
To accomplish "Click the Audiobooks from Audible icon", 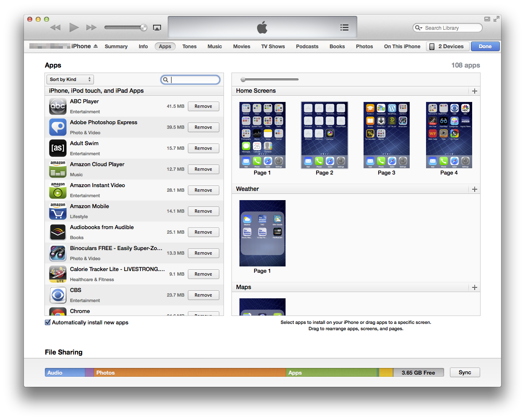I will [58, 232].
